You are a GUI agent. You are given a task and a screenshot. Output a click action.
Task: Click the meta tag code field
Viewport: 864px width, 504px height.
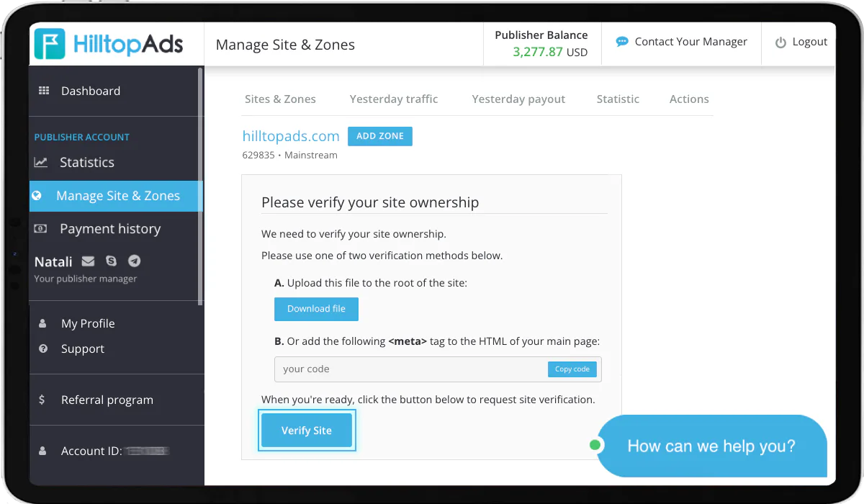[410, 369]
